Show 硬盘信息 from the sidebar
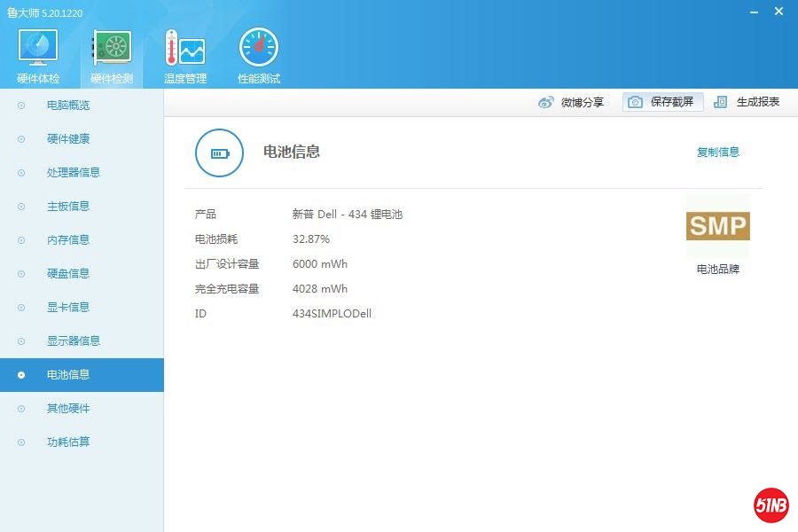The image size is (798, 532). (x=68, y=274)
